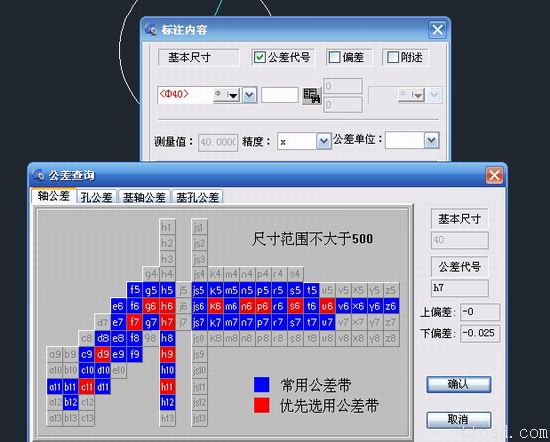This screenshot has height=442, width=550.
Task: Select the red n6 tolerance cell
Action: (x=247, y=306)
